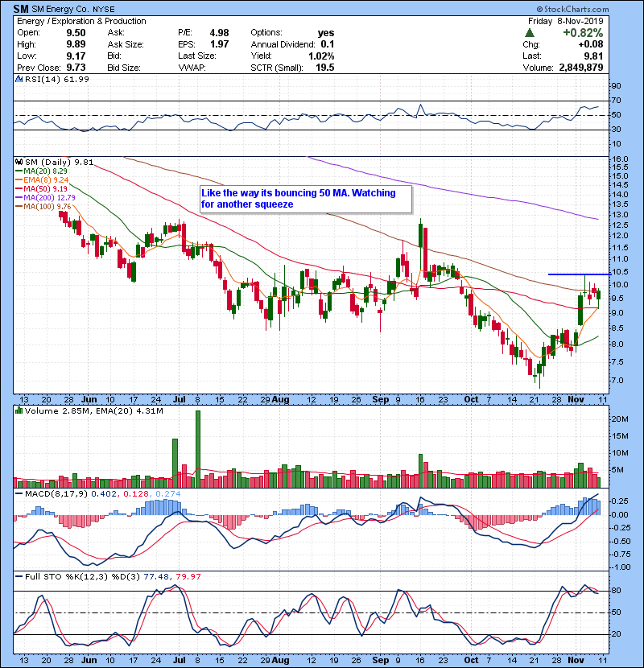Image resolution: width=644 pixels, height=668 pixels.
Task: Click the bold SM ticker symbol
Action: [14, 8]
